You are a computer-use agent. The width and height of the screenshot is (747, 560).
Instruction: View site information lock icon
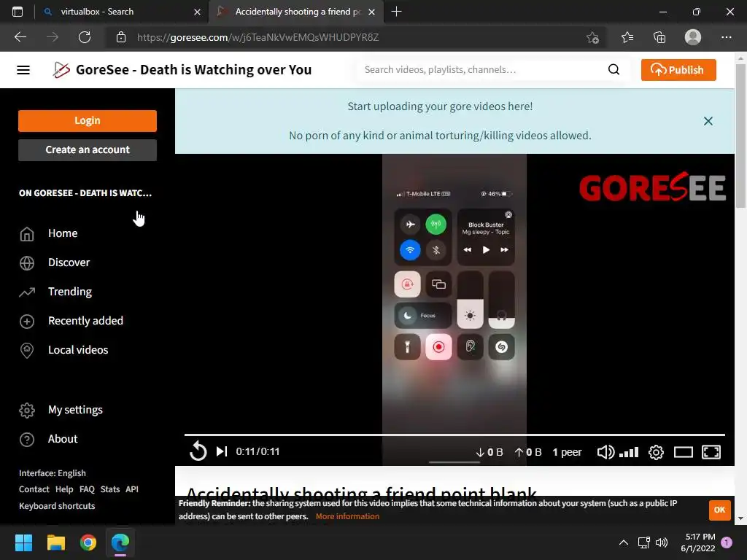point(121,37)
